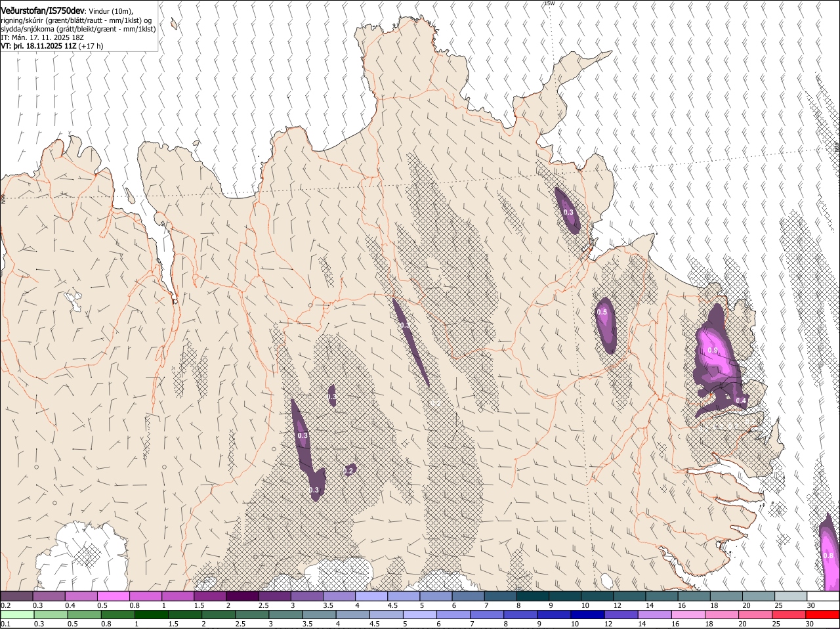
Task: Select the 12 swatch in the snow legend row
Action: pos(630,596)
